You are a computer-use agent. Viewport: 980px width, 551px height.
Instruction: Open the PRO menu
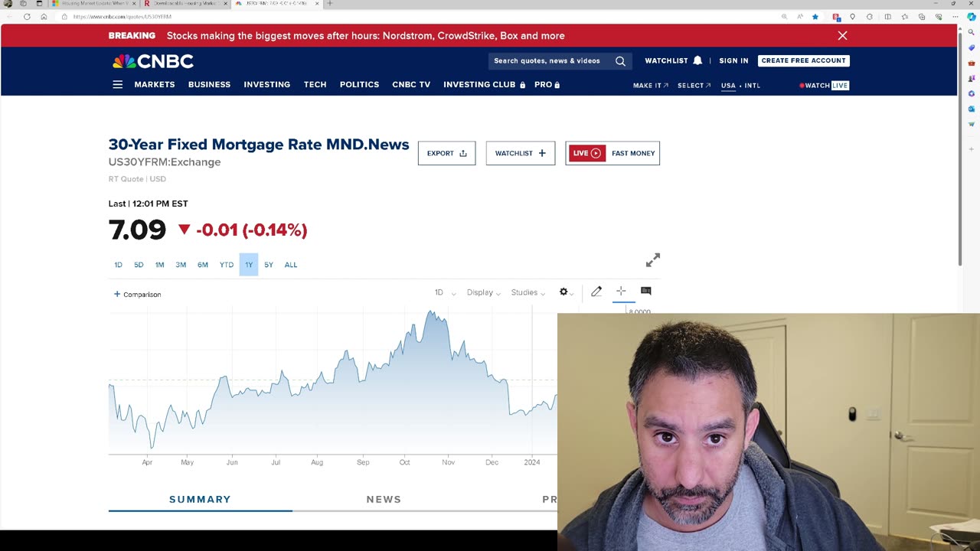pos(547,85)
